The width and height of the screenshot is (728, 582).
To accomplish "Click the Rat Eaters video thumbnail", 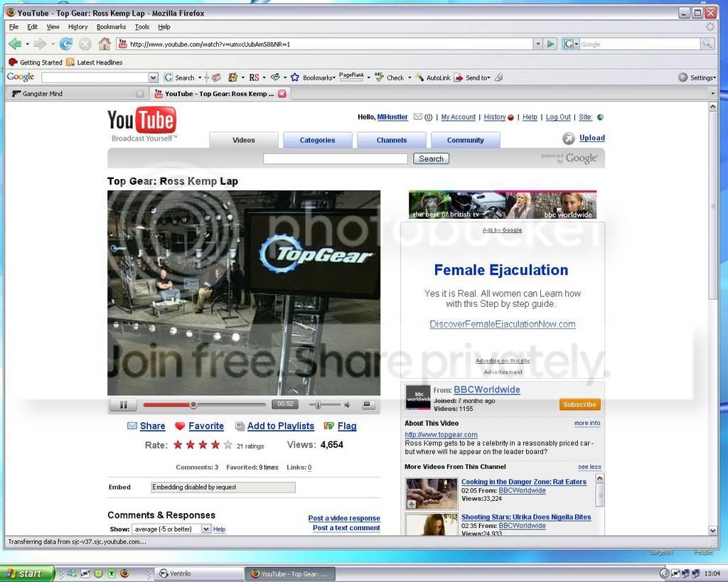I will 432,493.
